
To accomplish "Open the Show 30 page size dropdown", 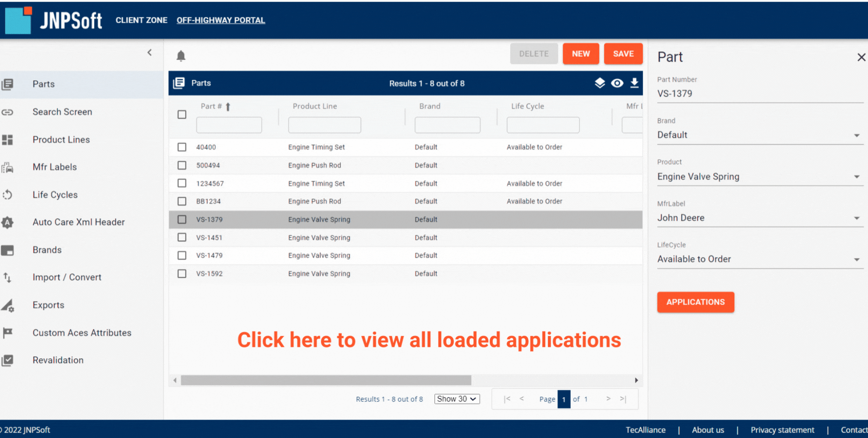I will pos(457,399).
